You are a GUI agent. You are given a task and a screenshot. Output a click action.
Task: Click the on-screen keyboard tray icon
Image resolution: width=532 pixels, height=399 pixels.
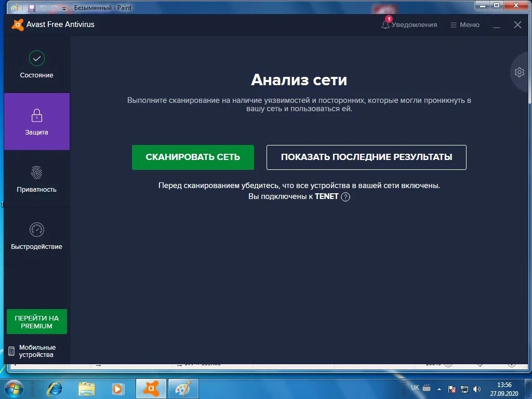(427, 388)
